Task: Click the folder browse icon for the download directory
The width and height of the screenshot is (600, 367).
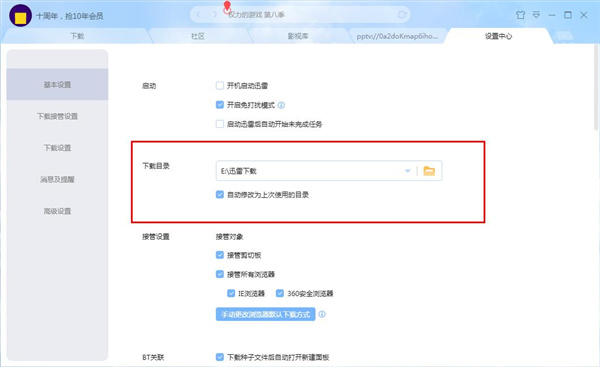Action: pyautogui.click(x=429, y=171)
